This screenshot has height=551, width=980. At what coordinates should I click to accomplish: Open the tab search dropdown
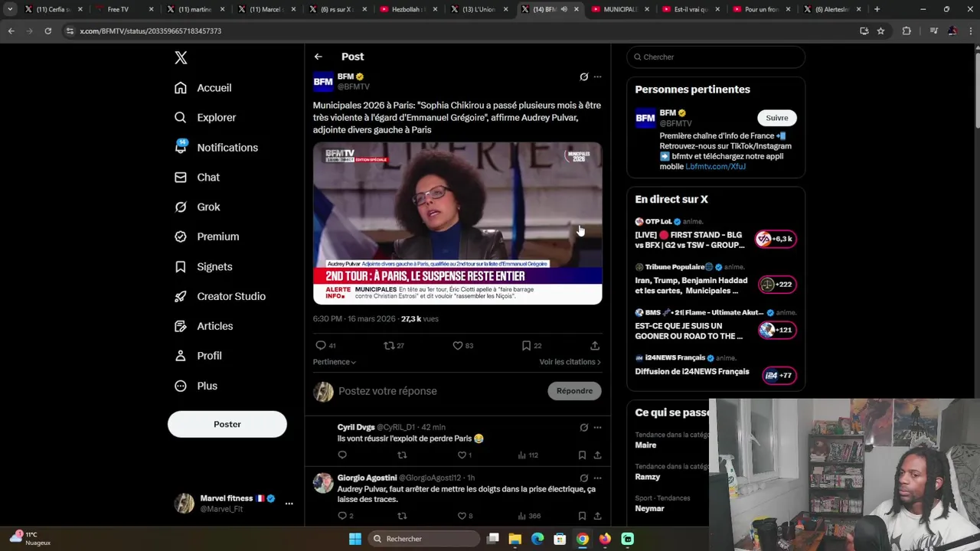10,9
